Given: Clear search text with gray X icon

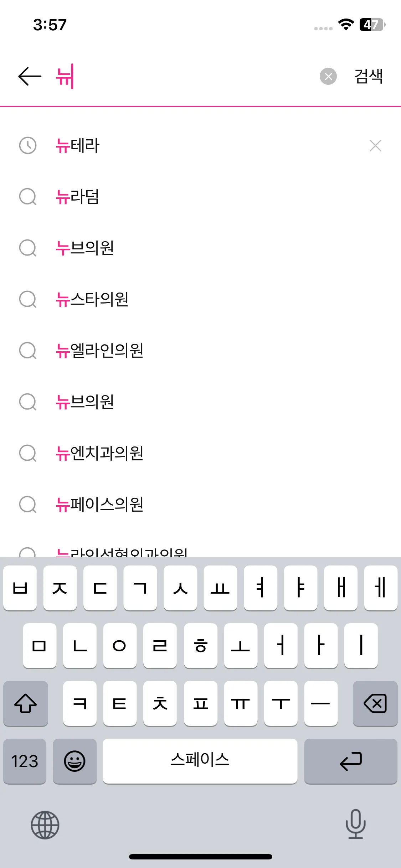Looking at the screenshot, I should 328,76.
